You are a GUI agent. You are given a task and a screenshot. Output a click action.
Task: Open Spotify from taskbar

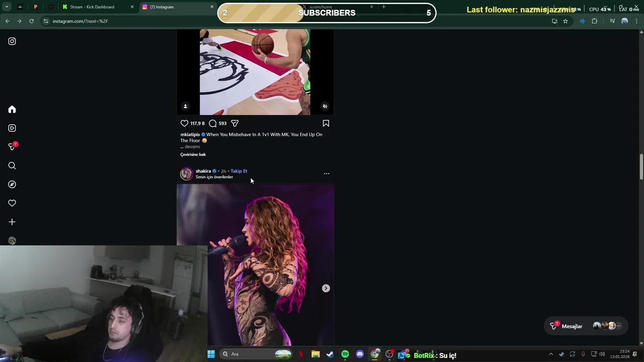(x=345, y=354)
